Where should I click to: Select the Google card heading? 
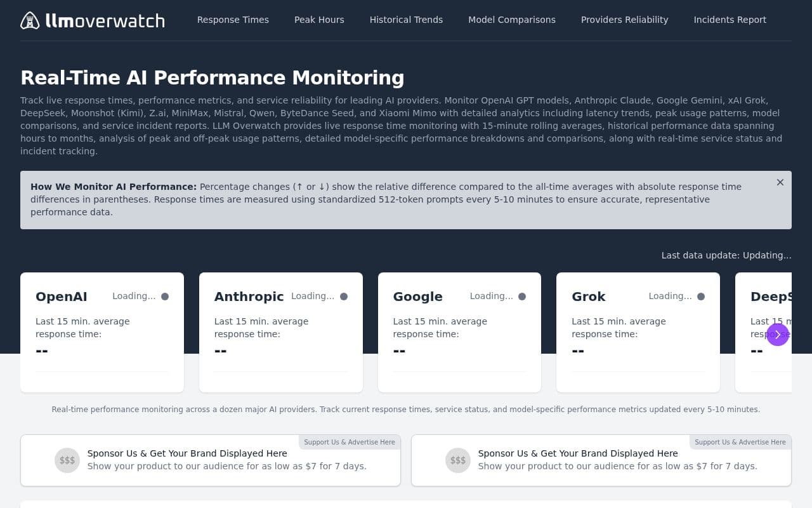coord(418,297)
